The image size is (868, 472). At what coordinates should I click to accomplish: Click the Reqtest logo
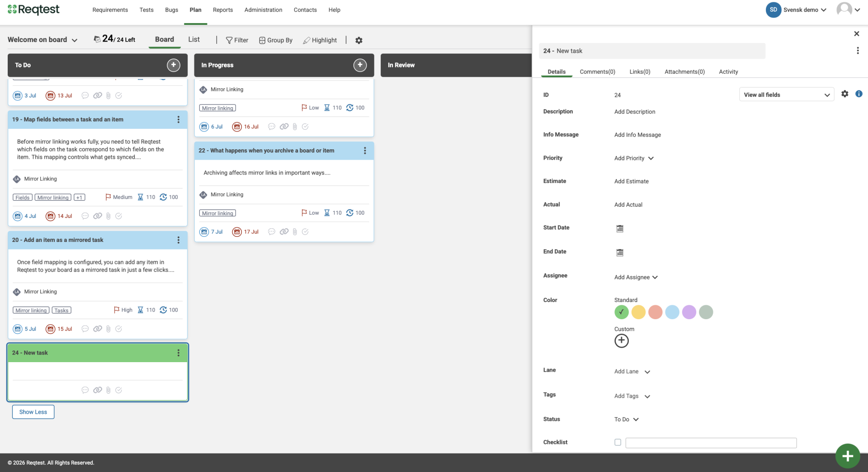pos(33,9)
